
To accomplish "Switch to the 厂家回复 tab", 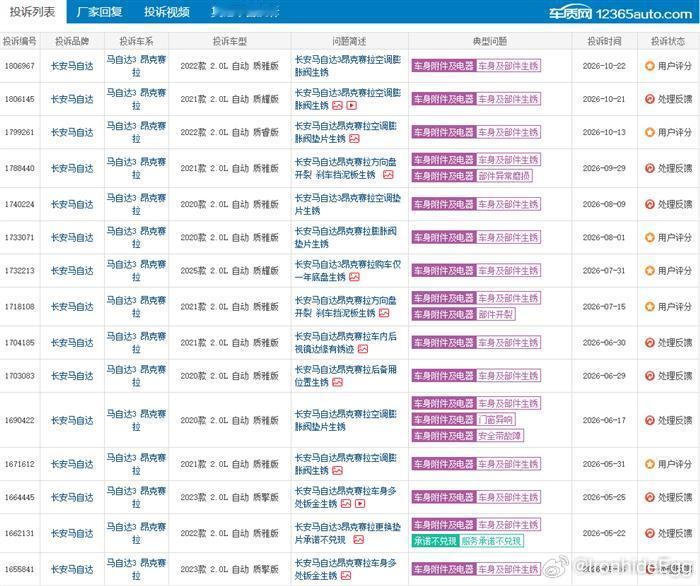I will point(99,12).
